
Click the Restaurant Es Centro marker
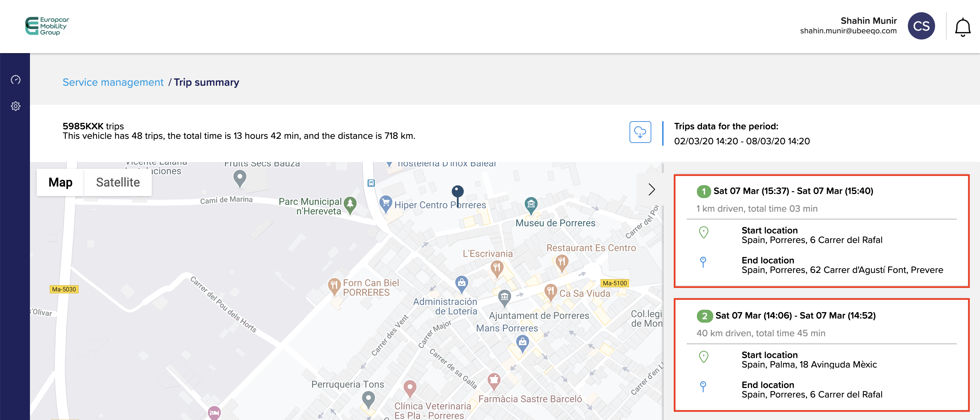(x=561, y=262)
